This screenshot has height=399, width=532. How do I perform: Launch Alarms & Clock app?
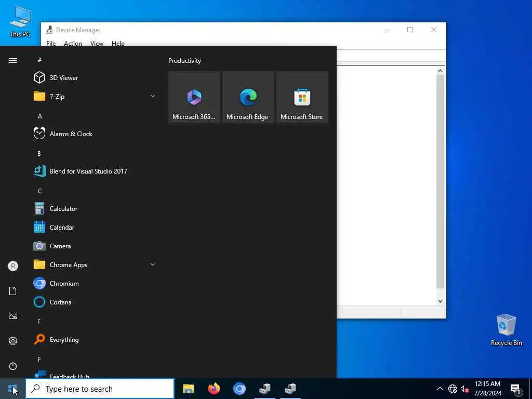coord(95,134)
